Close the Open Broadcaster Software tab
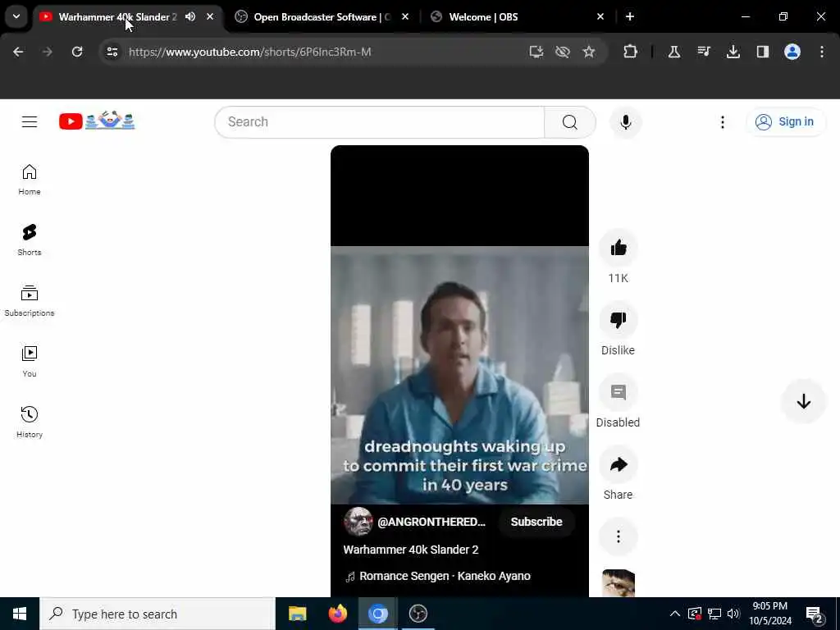 405,16
